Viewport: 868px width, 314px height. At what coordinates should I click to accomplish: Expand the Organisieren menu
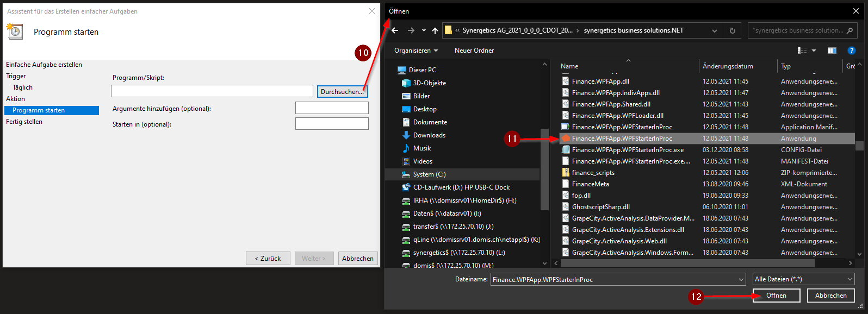pos(416,51)
